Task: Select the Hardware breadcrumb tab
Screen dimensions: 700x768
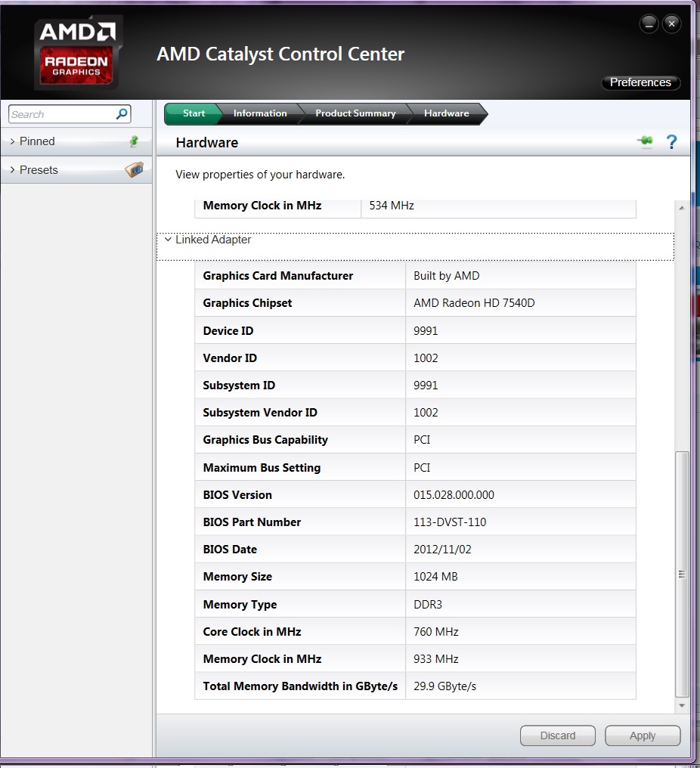Action: coord(446,113)
